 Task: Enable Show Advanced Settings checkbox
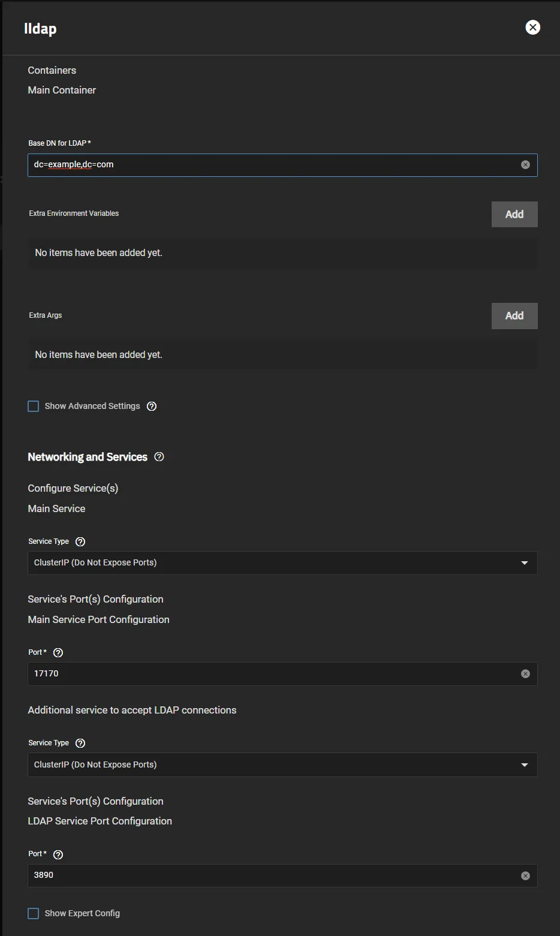(x=34, y=407)
